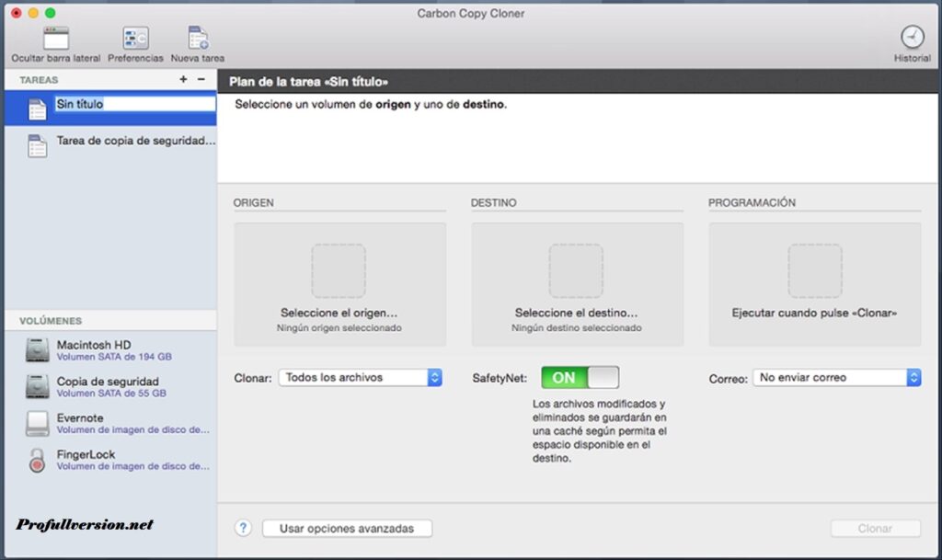This screenshot has width=942, height=560.
Task: Click Usar opciones avanzadas
Action: click(347, 528)
